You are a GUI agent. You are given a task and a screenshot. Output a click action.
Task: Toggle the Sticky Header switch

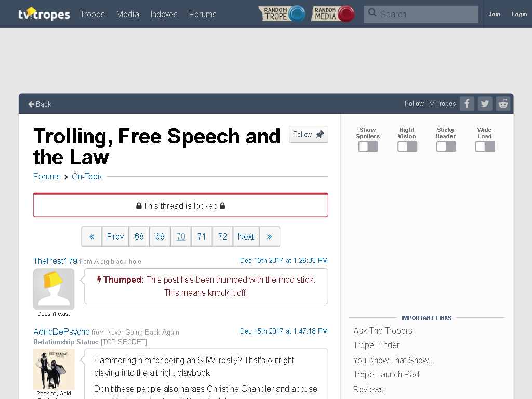point(446,147)
